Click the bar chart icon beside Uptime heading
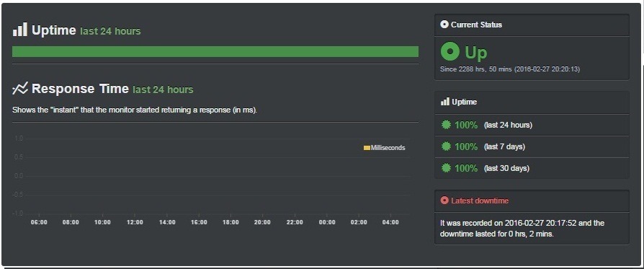Screen dimensions: 644x269 (x=19, y=30)
